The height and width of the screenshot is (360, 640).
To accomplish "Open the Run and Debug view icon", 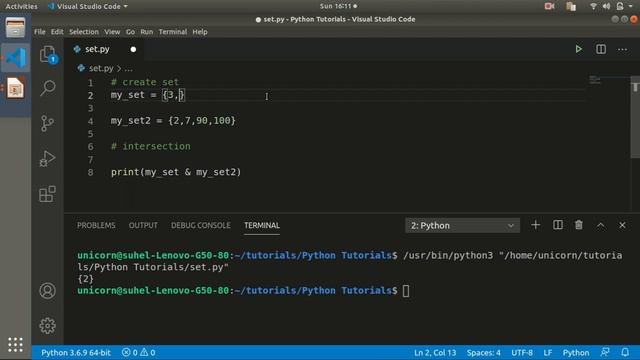I will [48, 159].
